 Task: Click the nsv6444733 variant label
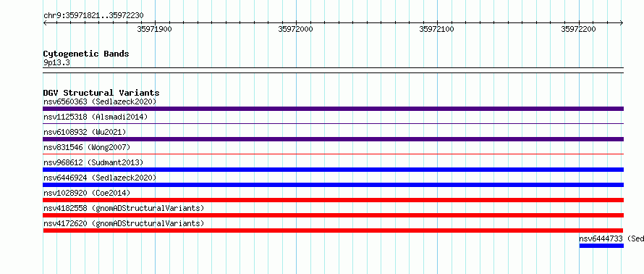[x=611, y=238]
